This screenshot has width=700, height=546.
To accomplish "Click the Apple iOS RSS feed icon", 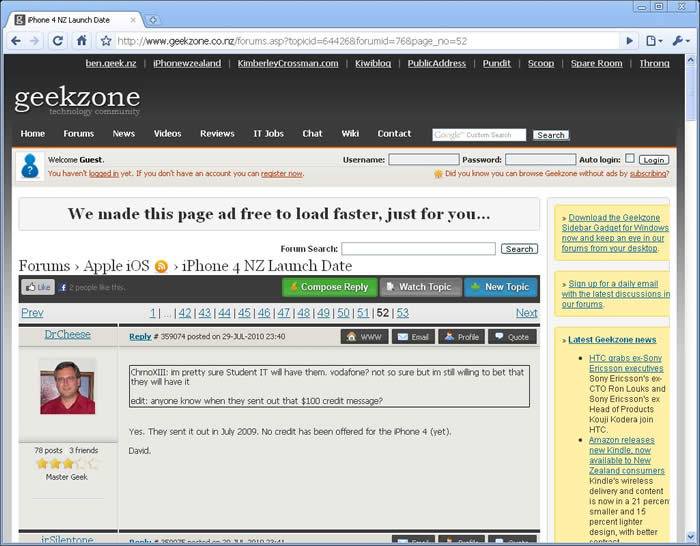I will tap(161, 267).
